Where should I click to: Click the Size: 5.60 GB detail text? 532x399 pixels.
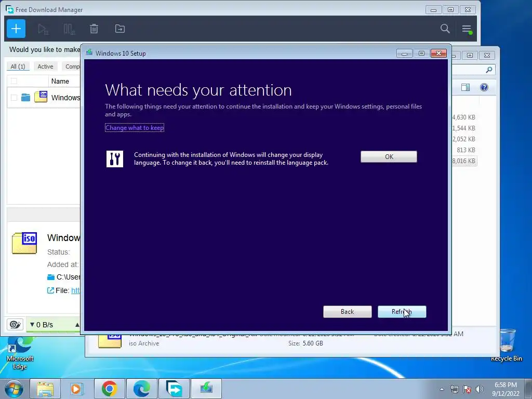(x=305, y=343)
